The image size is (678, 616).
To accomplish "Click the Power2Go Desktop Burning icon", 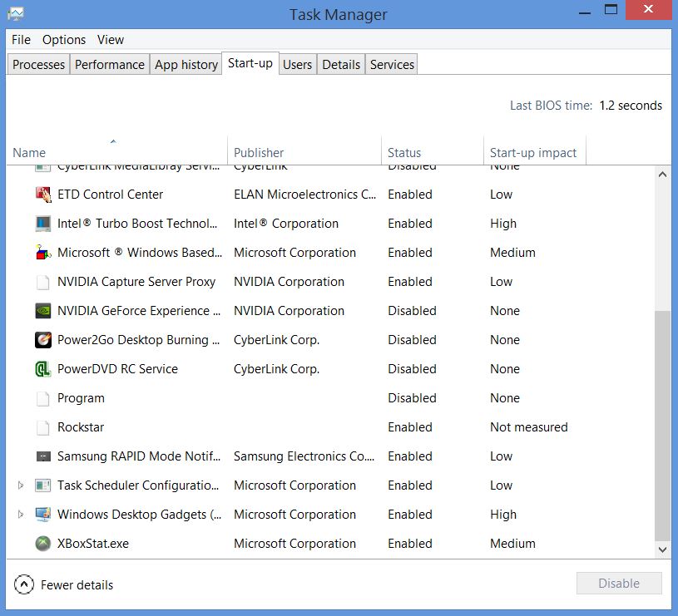I will [42, 339].
